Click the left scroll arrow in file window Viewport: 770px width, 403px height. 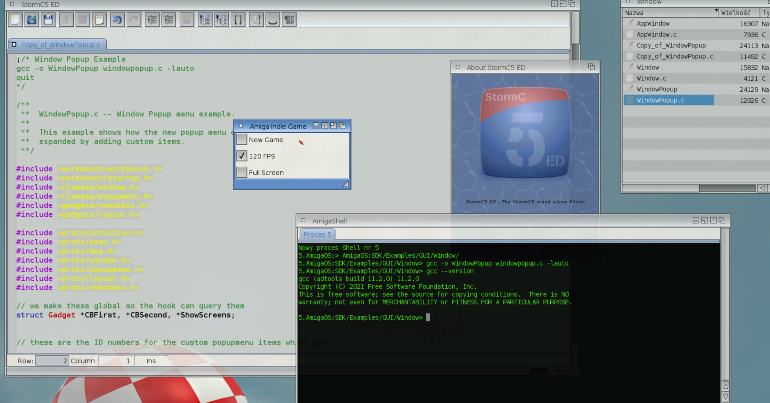point(762,188)
